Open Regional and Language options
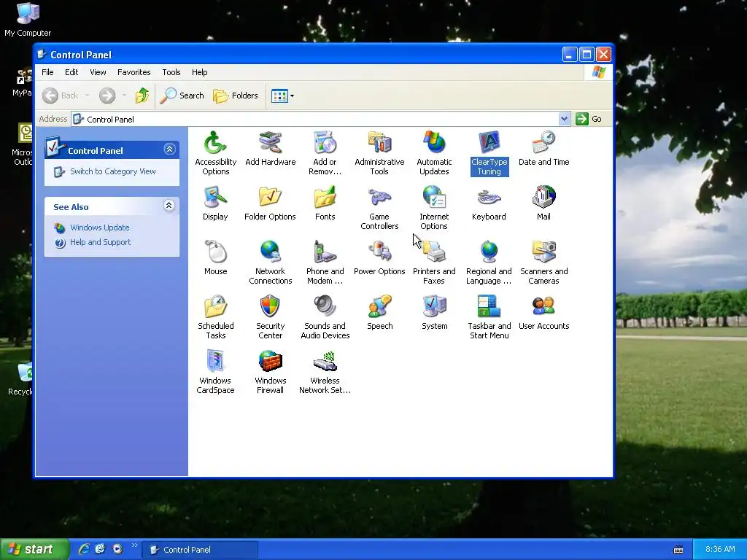 (x=489, y=262)
